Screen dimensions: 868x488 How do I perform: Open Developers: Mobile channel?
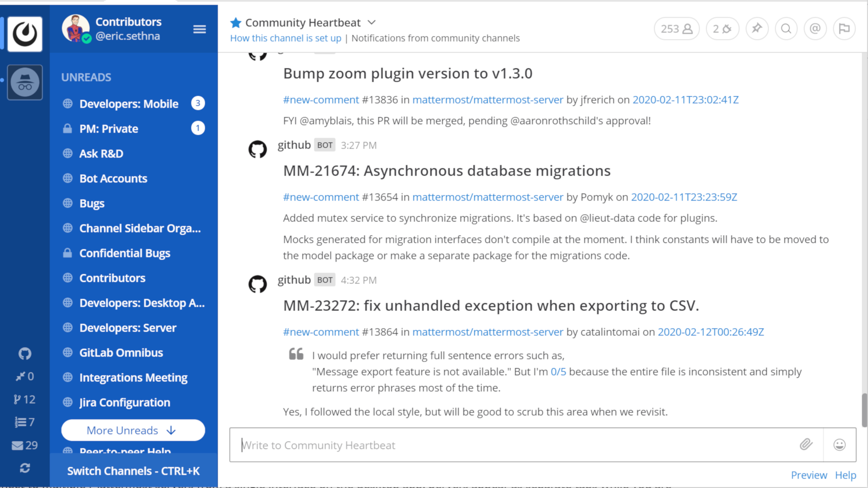134,104
